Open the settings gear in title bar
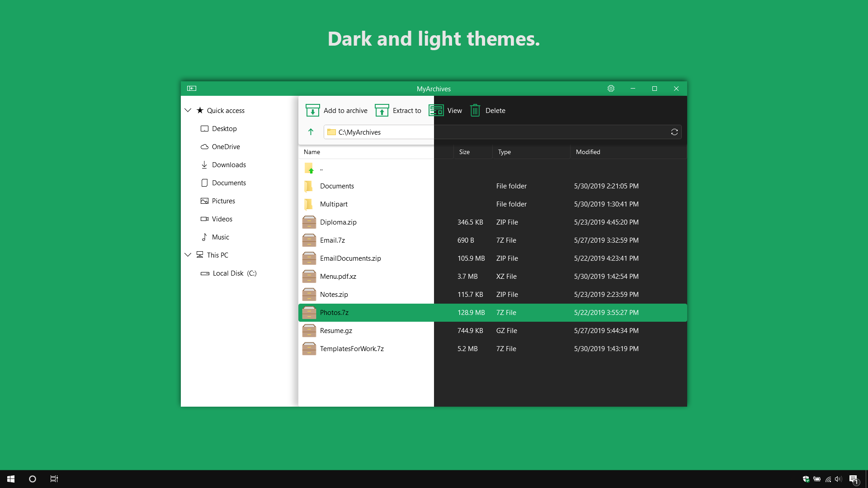Viewport: 868px width, 488px height. click(x=611, y=89)
